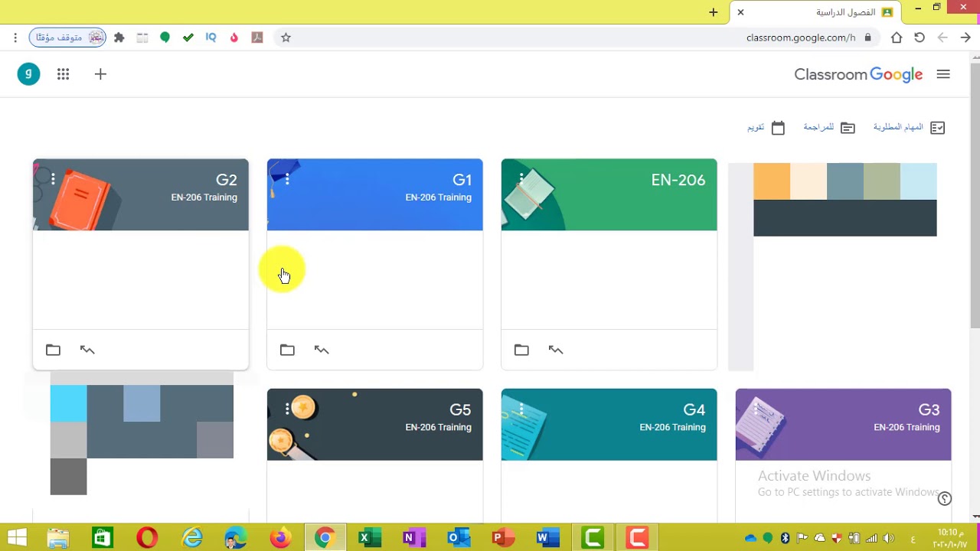Click the address bar URL
Screen dimensions: 980x551
pyautogui.click(x=801, y=37)
